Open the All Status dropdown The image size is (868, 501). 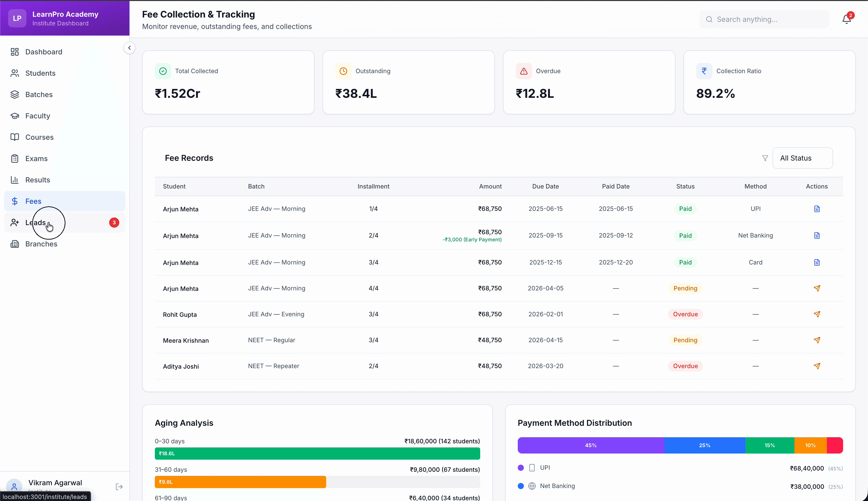point(802,158)
